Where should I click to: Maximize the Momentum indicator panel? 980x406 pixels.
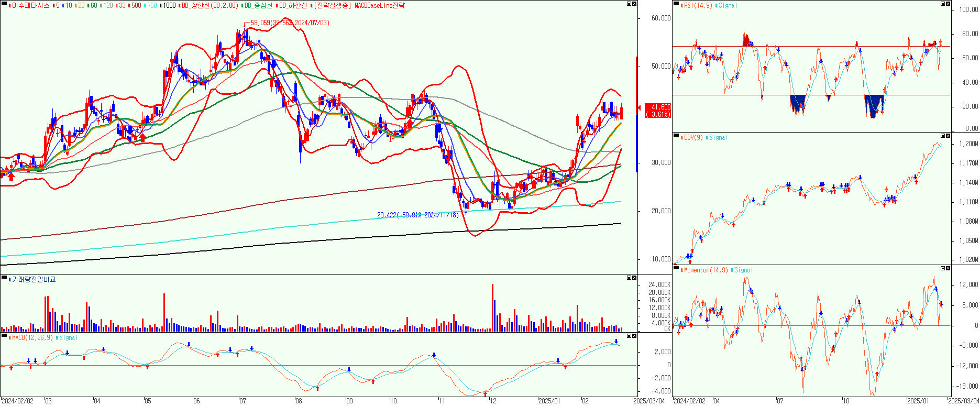coord(942,268)
